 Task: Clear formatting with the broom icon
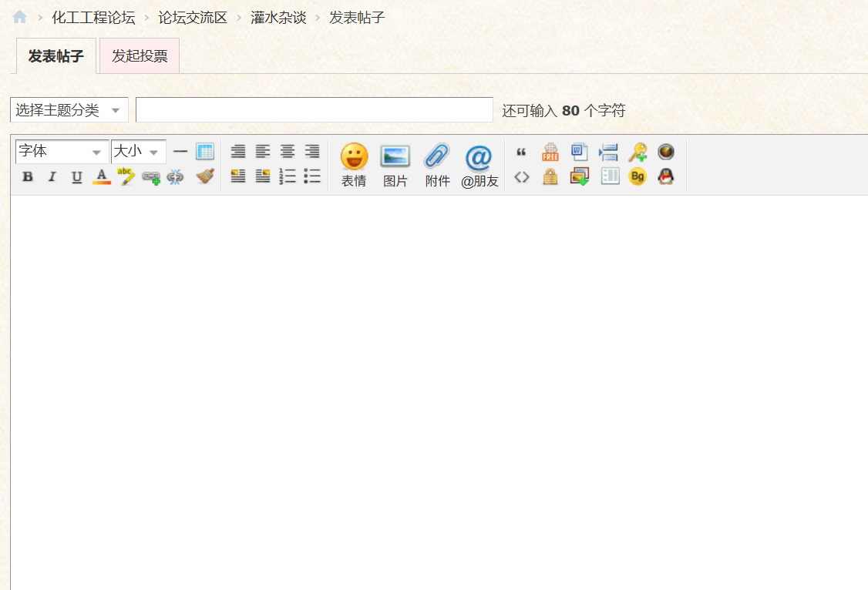click(x=205, y=176)
